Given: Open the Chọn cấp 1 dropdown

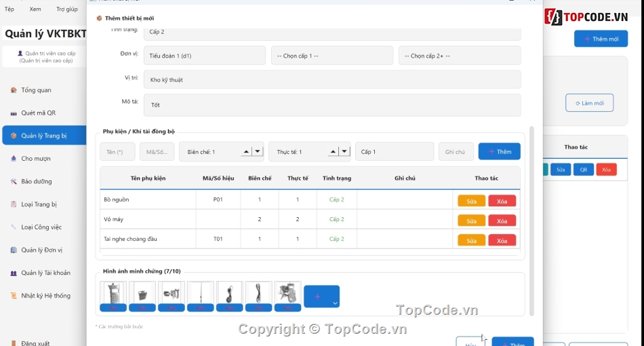Looking at the screenshot, I should (331, 56).
